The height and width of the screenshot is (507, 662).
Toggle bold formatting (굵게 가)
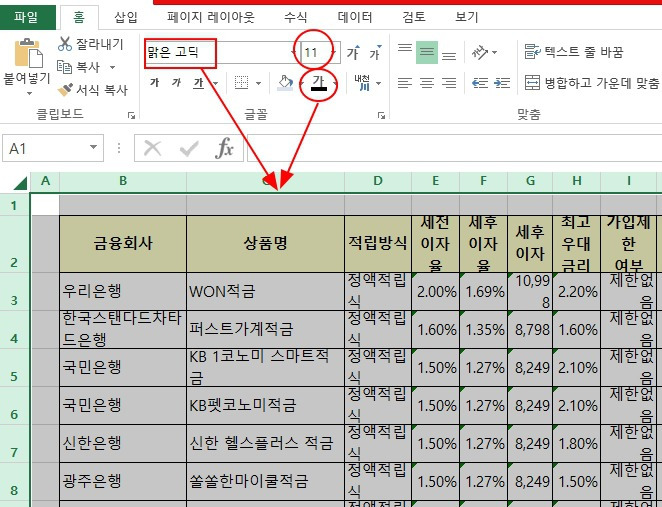point(155,83)
